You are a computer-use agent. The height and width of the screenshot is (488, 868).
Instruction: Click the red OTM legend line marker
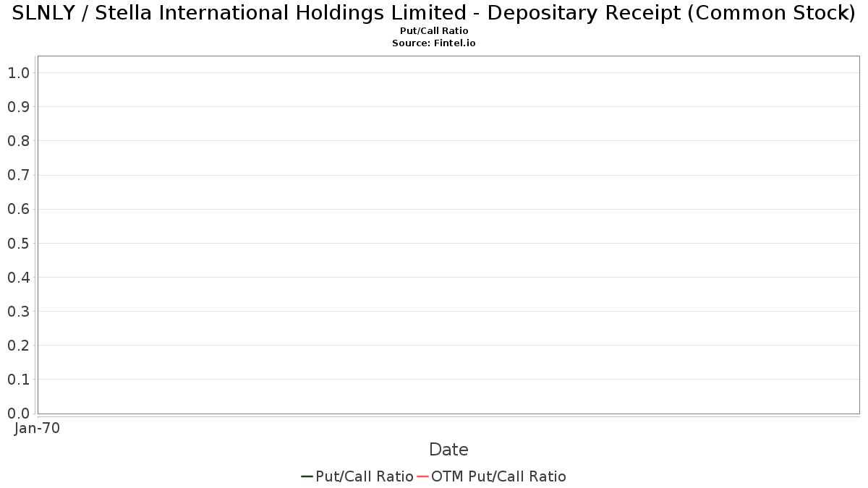coord(423,476)
